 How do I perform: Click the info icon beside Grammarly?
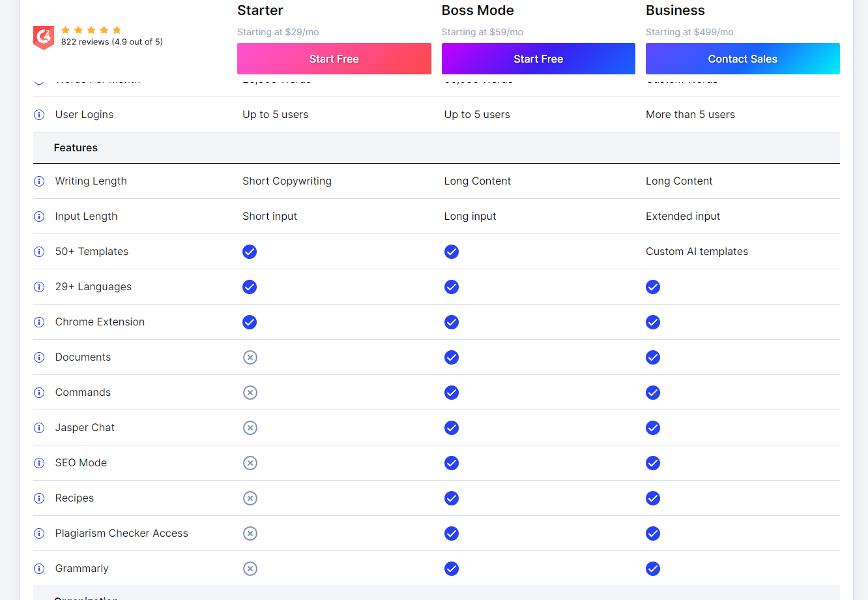(x=39, y=569)
